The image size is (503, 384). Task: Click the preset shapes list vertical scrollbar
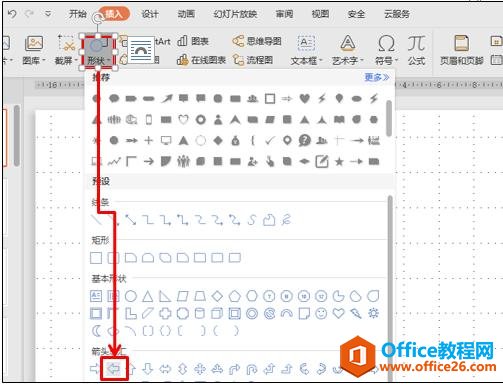[390, 288]
